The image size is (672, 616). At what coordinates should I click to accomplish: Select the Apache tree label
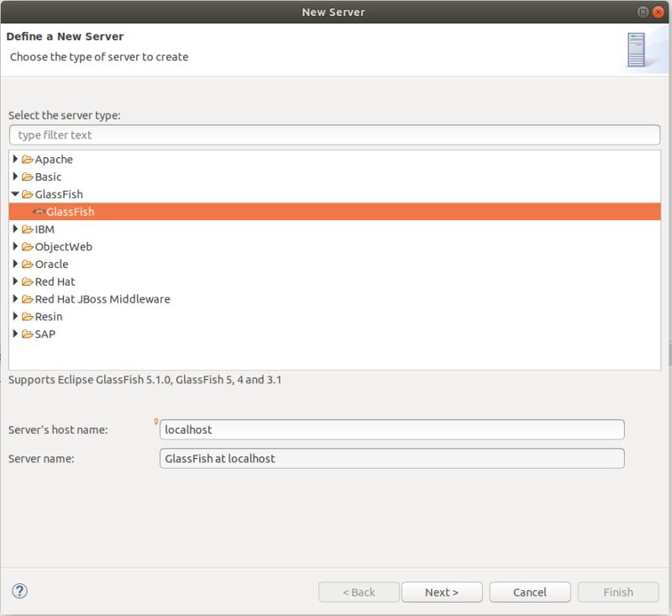(54, 160)
